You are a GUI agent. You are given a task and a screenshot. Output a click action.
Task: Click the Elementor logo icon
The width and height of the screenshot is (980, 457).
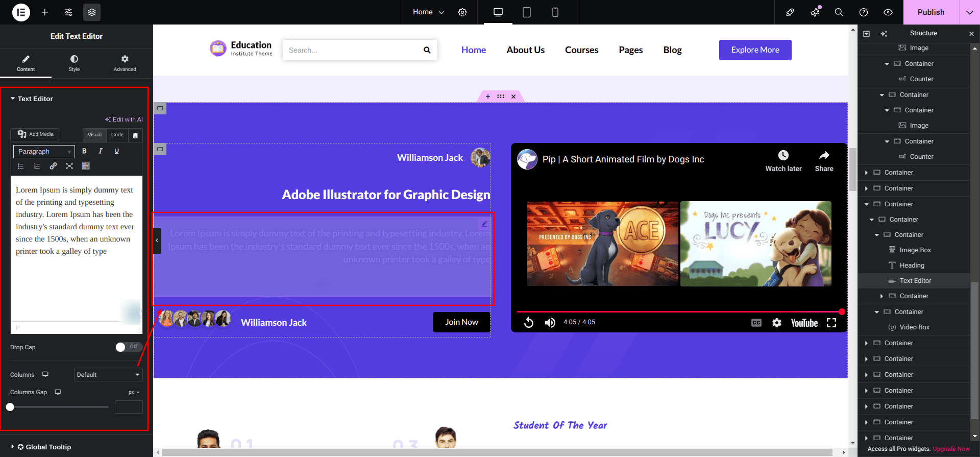[x=21, y=12]
